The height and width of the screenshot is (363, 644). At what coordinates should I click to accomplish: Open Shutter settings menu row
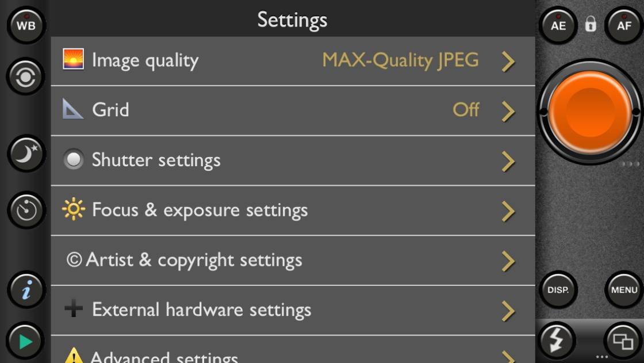click(293, 161)
